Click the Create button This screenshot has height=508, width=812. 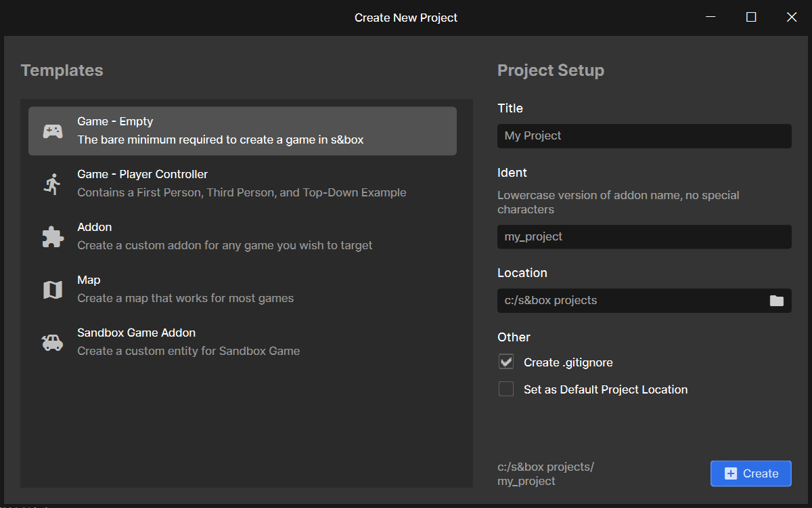[x=751, y=473]
